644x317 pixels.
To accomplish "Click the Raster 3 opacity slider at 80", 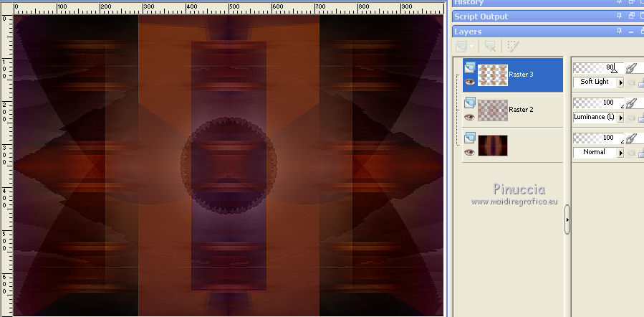I will tap(598, 68).
